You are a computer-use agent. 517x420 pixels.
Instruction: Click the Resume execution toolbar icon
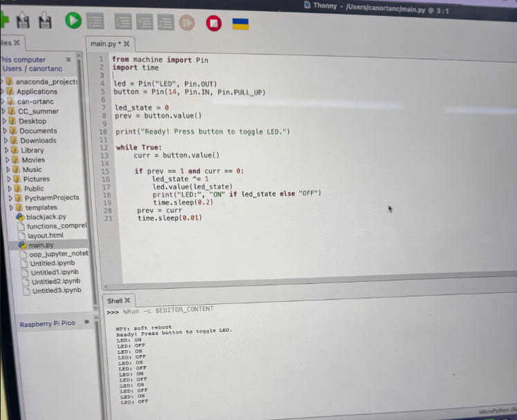(187, 23)
